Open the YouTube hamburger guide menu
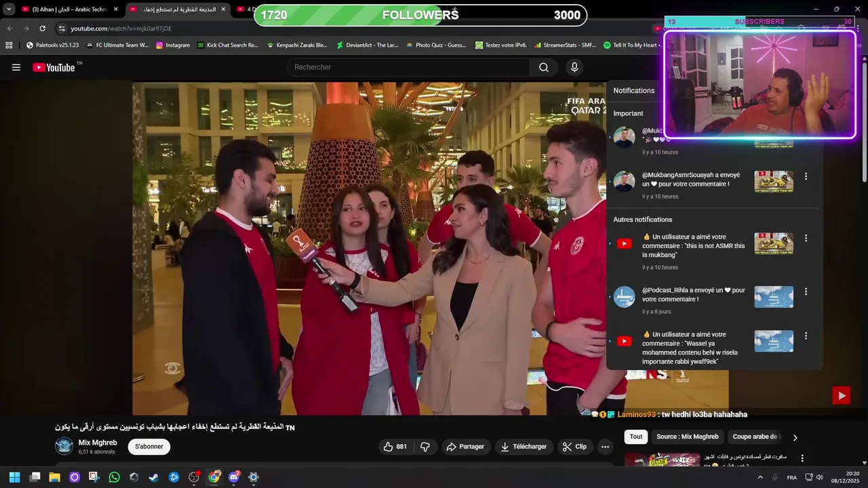The image size is (868, 488). coord(16,67)
